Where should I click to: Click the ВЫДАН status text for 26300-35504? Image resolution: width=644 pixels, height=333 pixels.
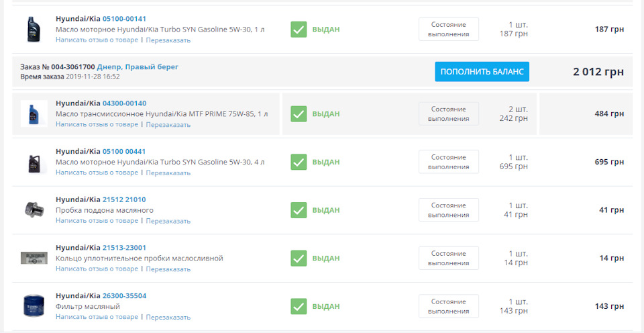click(326, 306)
